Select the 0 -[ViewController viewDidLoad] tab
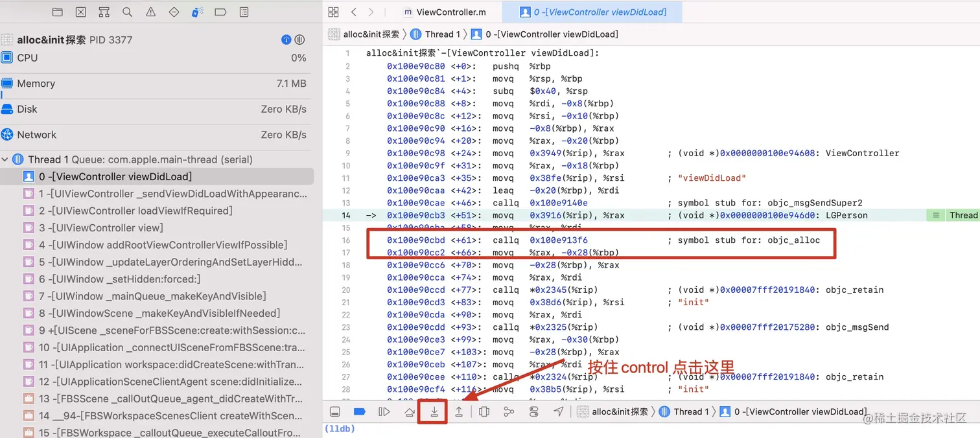The image size is (980, 438). [x=592, y=12]
